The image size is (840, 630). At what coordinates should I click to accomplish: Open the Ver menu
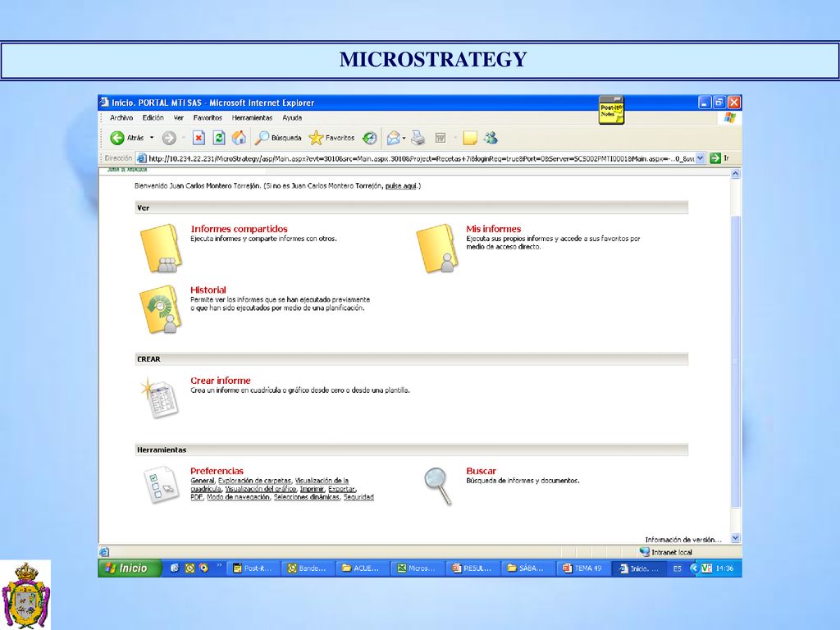coord(178,118)
